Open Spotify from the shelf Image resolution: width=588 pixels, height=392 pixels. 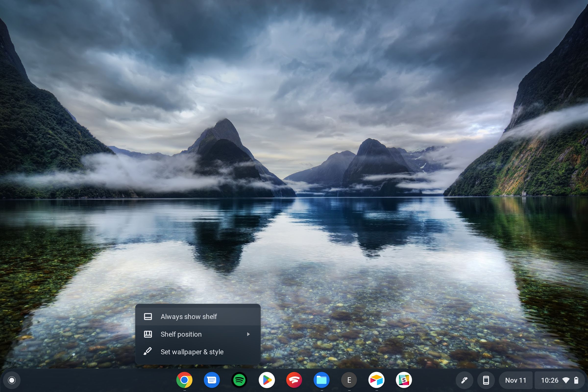(x=239, y=380)
